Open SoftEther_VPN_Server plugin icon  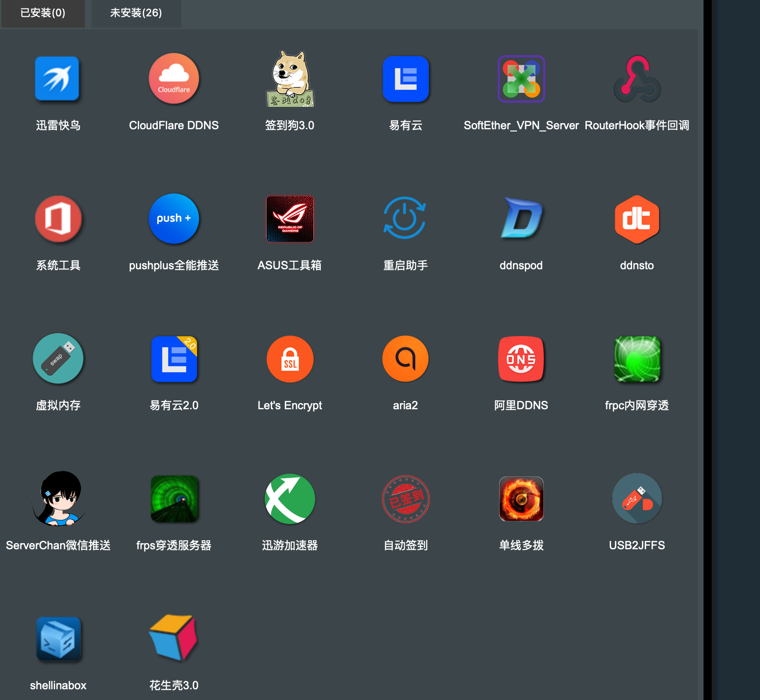coord(521,78)
